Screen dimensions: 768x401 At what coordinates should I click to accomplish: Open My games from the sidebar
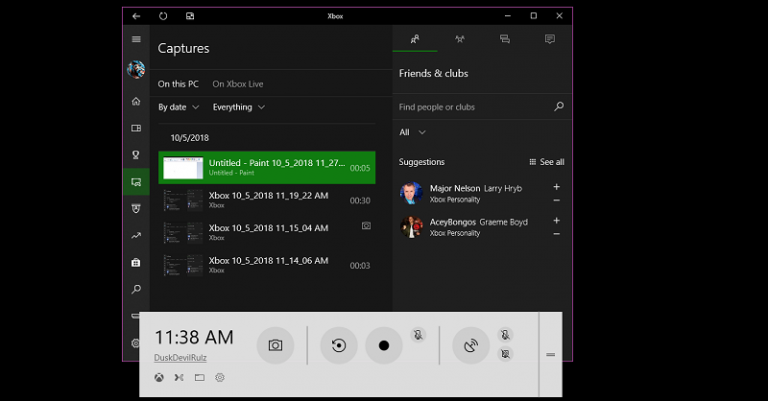tap(136, 128)
